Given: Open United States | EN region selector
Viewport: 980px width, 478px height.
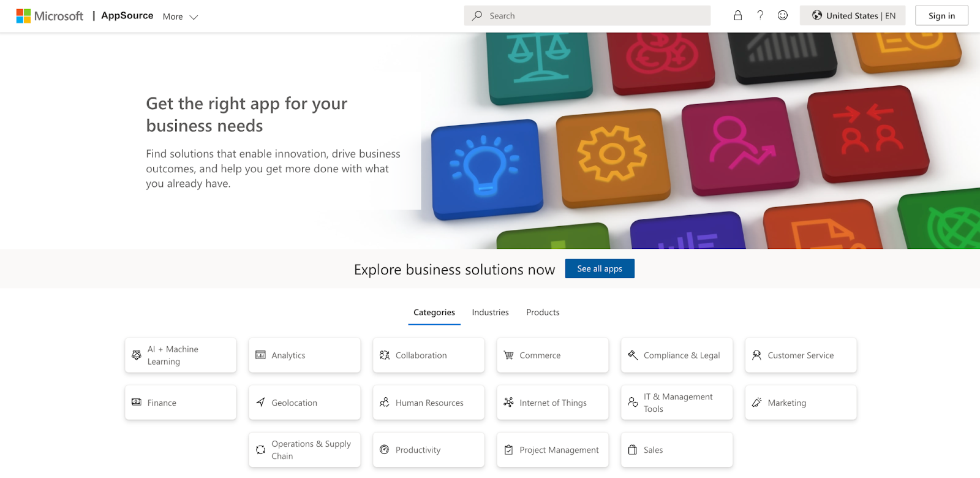Looking at the screenshot, I should (853, 16).
